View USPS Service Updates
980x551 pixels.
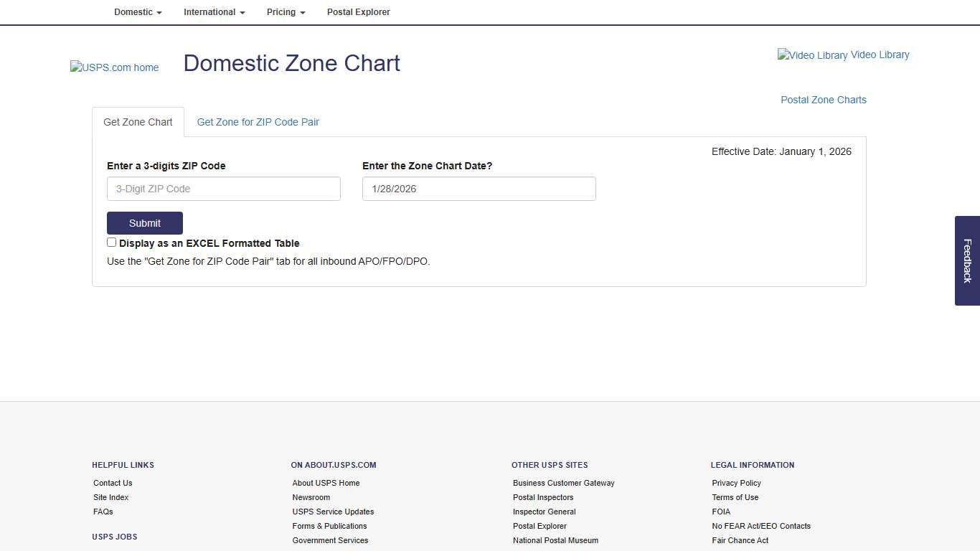point(333,512)
